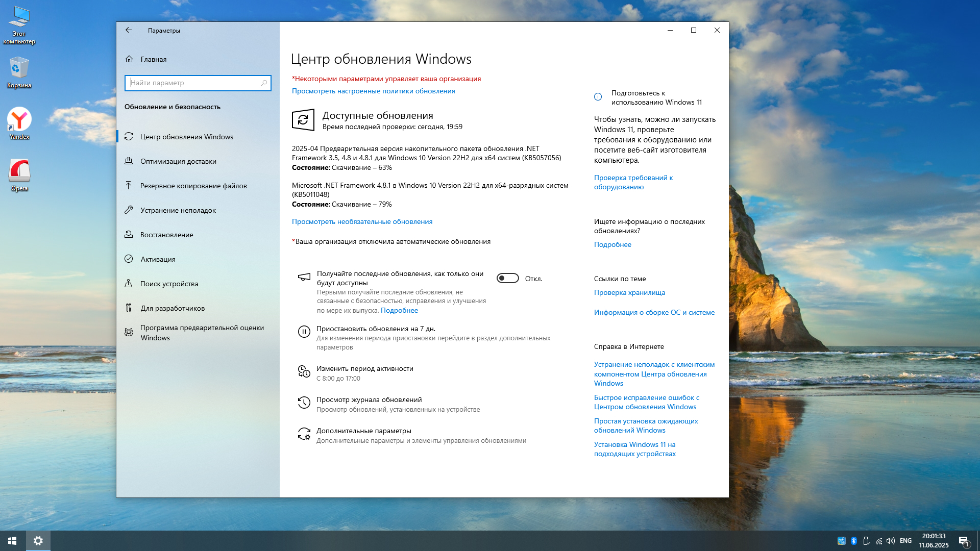Select Оптимизация доставки in sidebar

(178, 161)
